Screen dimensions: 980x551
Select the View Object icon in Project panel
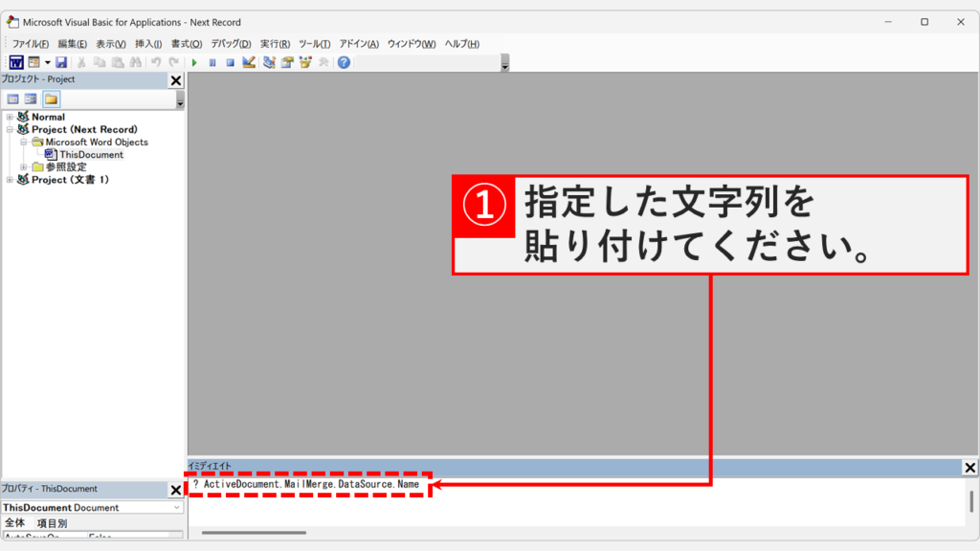pos(30,99)
